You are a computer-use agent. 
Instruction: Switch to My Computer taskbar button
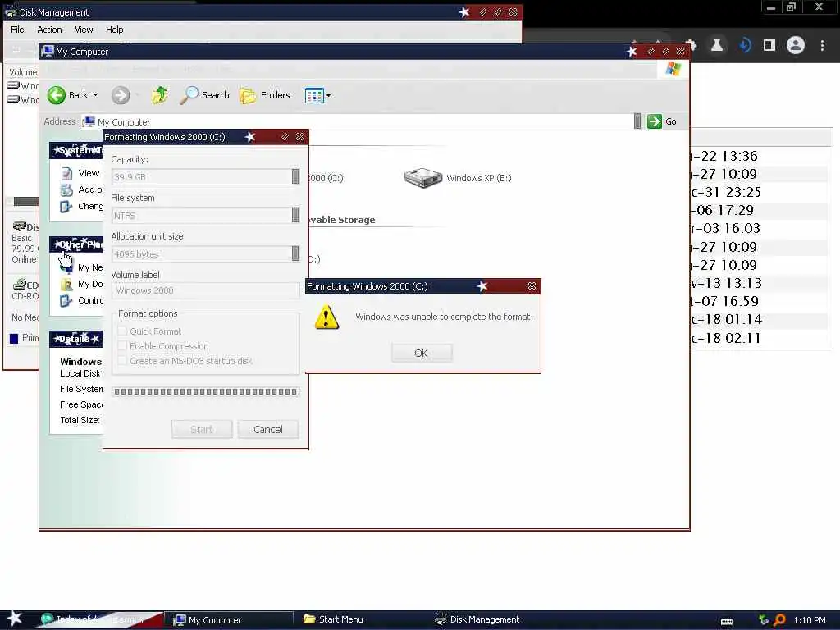(229, 620)
